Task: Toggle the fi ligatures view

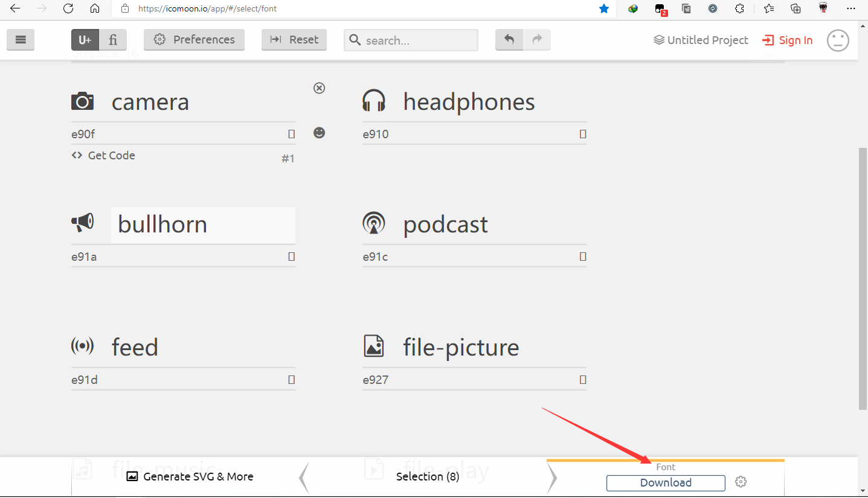Action: pos(113,40)
